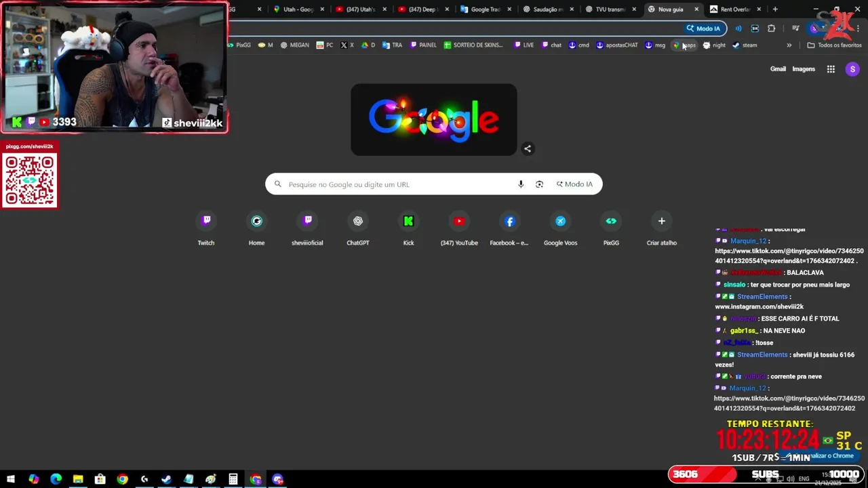Open the Home shortcut tile
The image size is (868, 488).
tap(256, 229)
